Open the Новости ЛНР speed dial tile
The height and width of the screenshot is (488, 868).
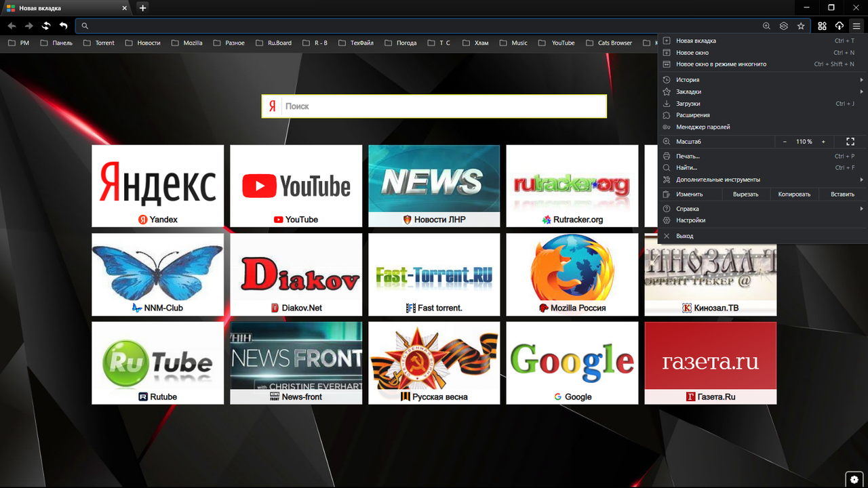(x=434, y=186)
